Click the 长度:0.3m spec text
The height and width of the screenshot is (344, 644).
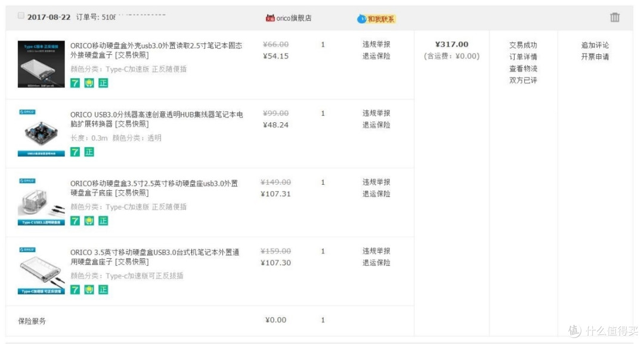click(89, 138)
